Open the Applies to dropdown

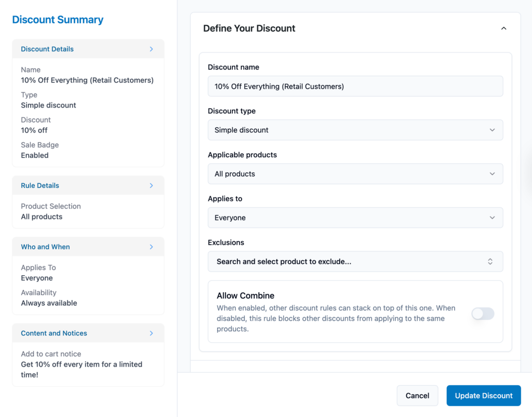tap(355, 218)
